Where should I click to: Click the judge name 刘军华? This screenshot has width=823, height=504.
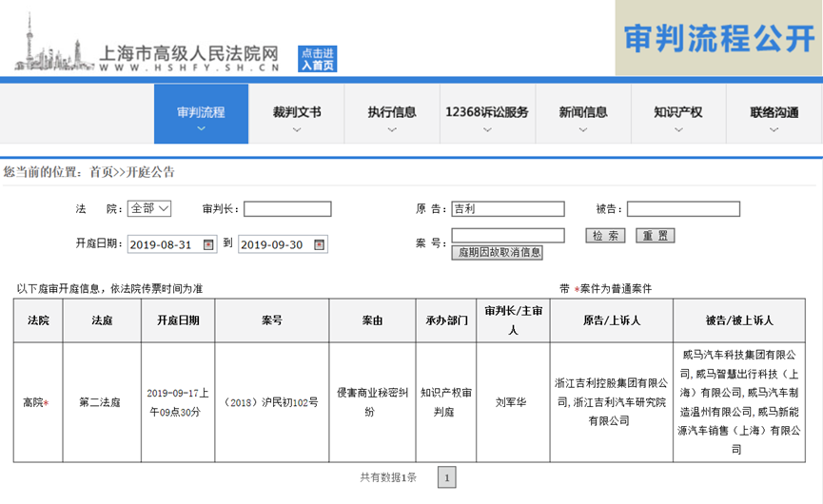click(511, 403)
